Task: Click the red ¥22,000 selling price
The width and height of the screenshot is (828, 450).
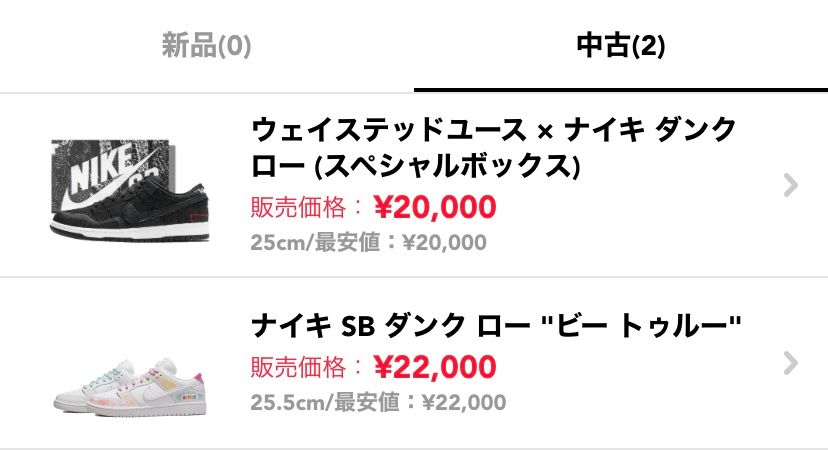Action: (435, 367)
